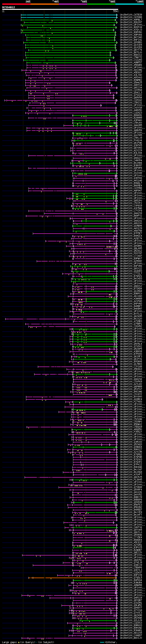
Task: Click the green ~80% identity legend segment
Action: [101, 4]
